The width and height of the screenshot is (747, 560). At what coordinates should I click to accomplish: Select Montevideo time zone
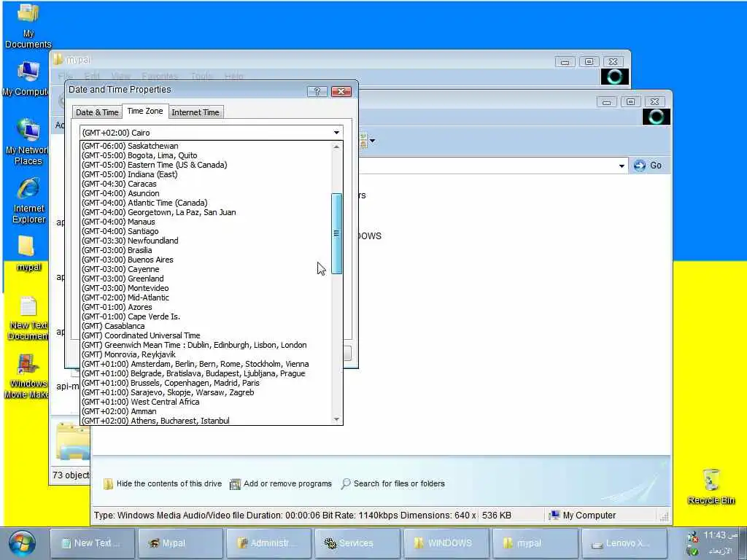tap(206, 289)
